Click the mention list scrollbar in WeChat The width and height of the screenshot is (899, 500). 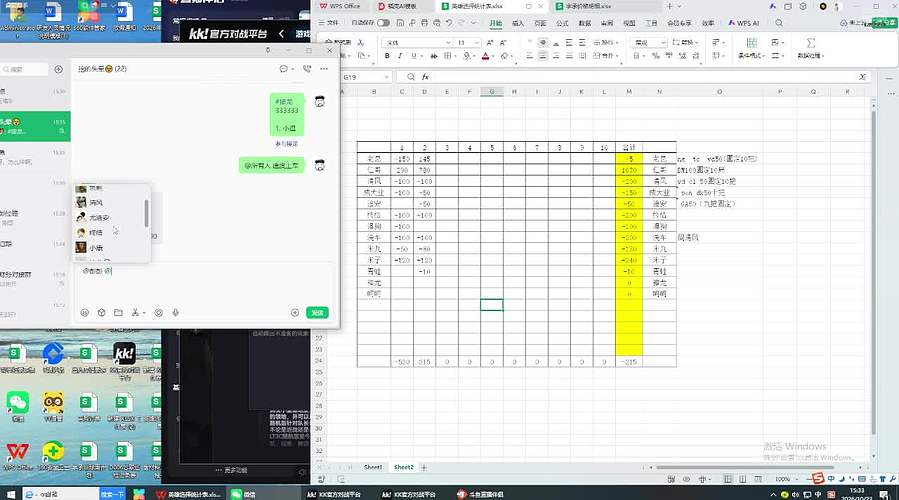147,213
